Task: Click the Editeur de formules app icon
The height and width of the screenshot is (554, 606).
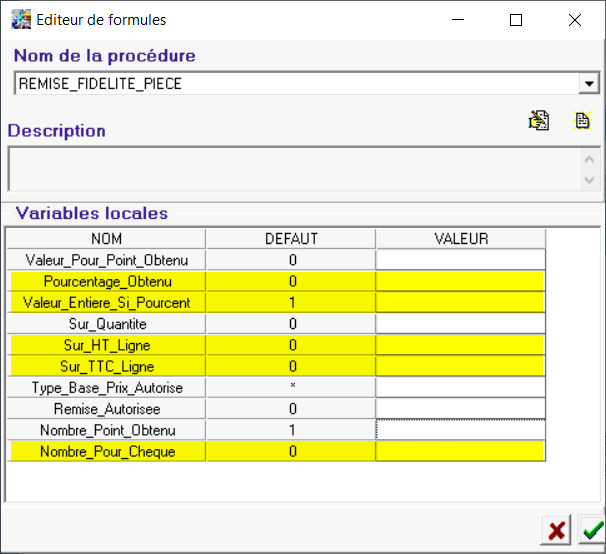Action: tap(20, 19)
